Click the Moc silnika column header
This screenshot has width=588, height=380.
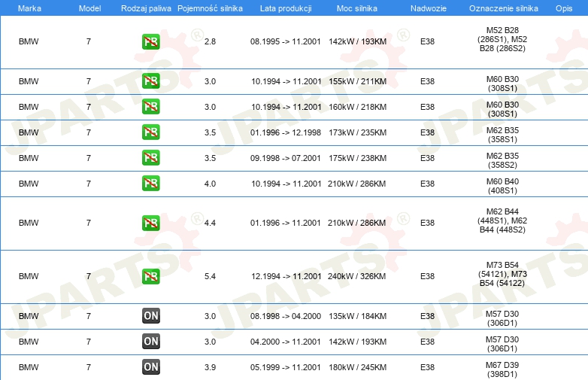[x=357, y=8]
